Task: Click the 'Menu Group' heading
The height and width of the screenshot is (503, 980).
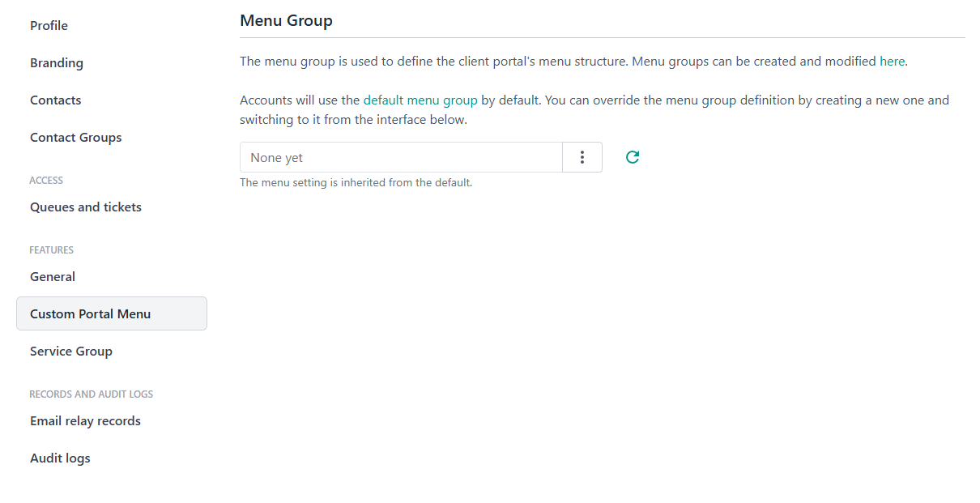Action: click(286, 21)
